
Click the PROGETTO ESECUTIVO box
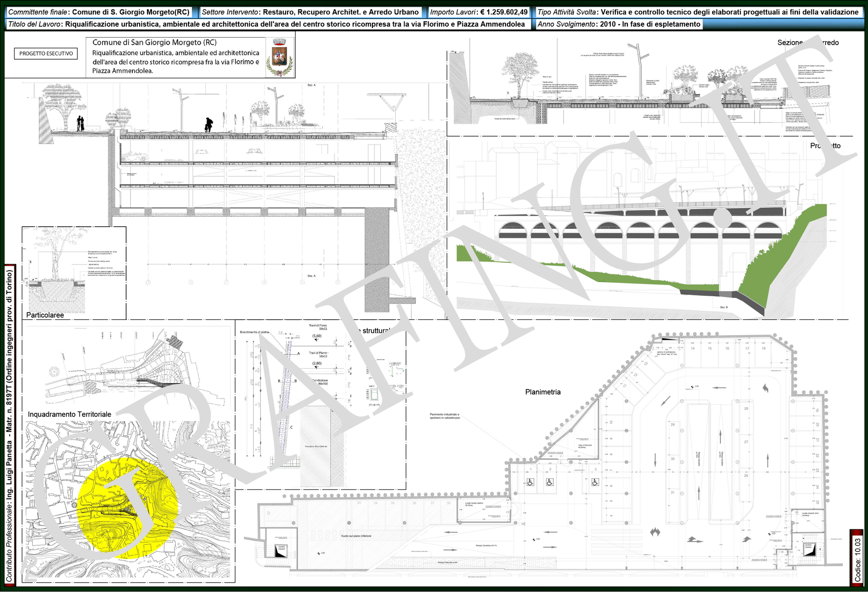pos(46,53)
